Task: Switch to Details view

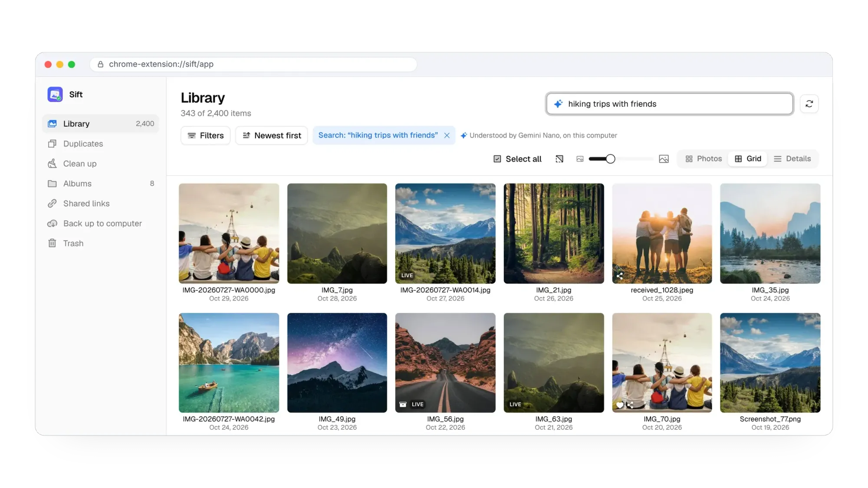Action: click(x=792, y=159)
